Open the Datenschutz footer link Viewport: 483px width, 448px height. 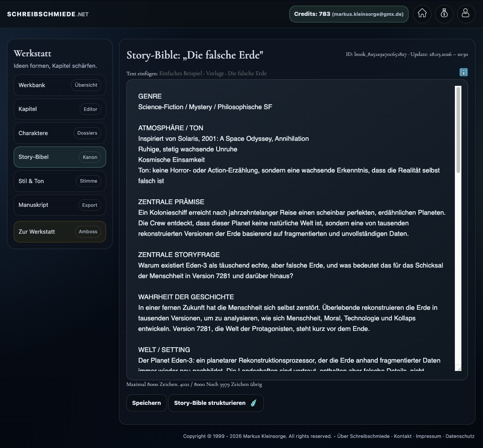coord(460,436)
